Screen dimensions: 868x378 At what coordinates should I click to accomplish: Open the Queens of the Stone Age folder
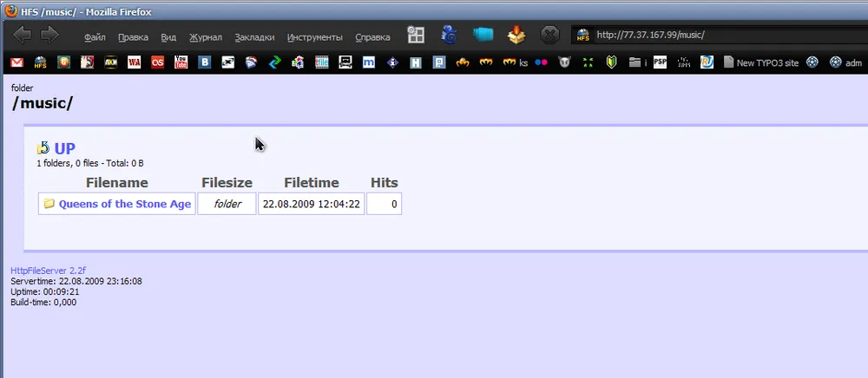124,204
